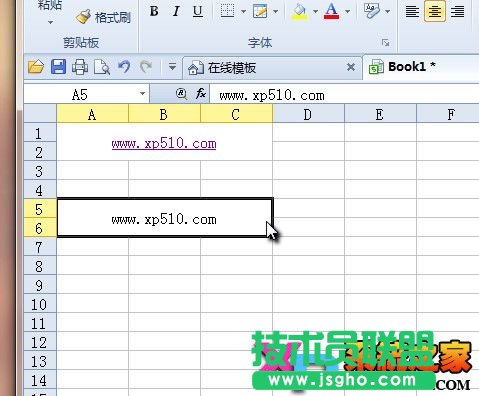Click the insert function fx icon
The image size is (479, 396).
click(x=201, y=94)
